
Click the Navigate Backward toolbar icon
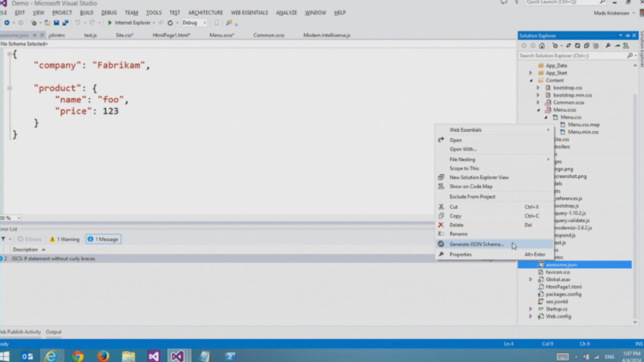point(7,23)
